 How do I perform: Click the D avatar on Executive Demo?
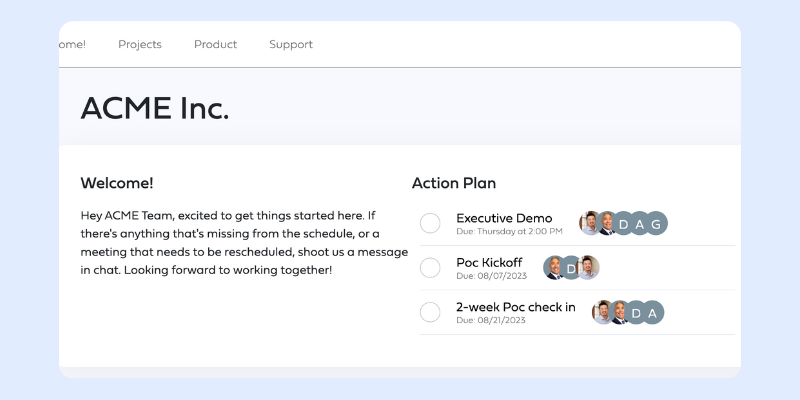tap(623, 223)
